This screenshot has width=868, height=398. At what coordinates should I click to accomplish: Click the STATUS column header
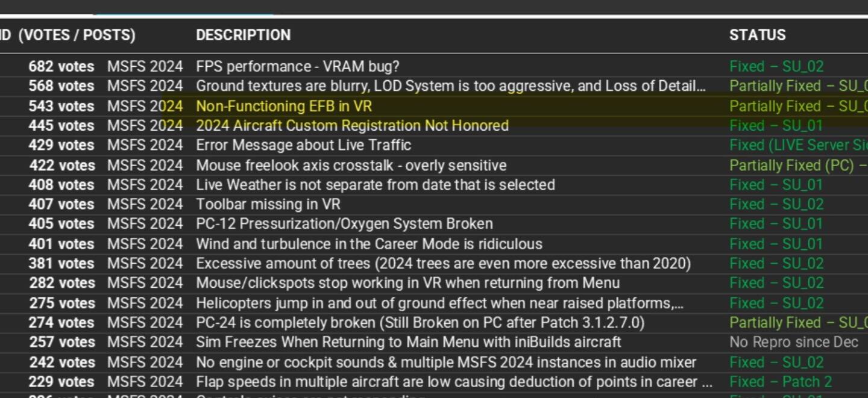tap(757, 35)
